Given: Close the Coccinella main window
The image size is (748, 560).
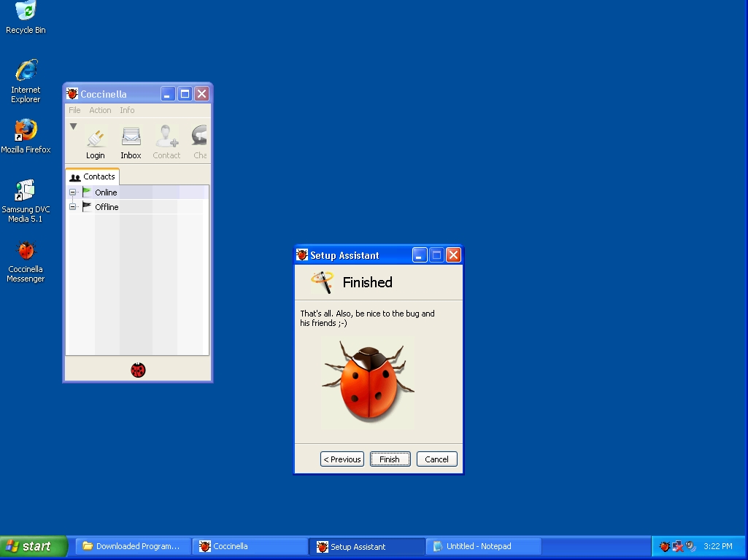Looking at the screenshot, I should tap(202, 94).
